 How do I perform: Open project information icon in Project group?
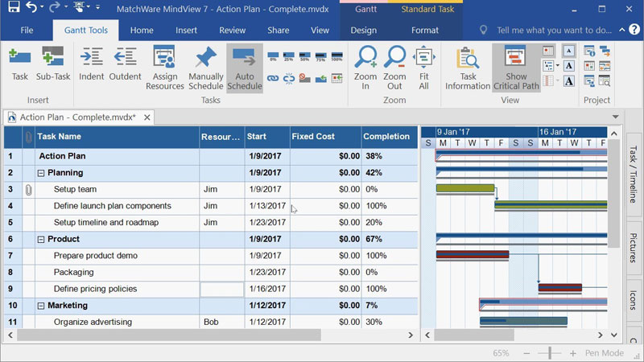click(589, 51)
